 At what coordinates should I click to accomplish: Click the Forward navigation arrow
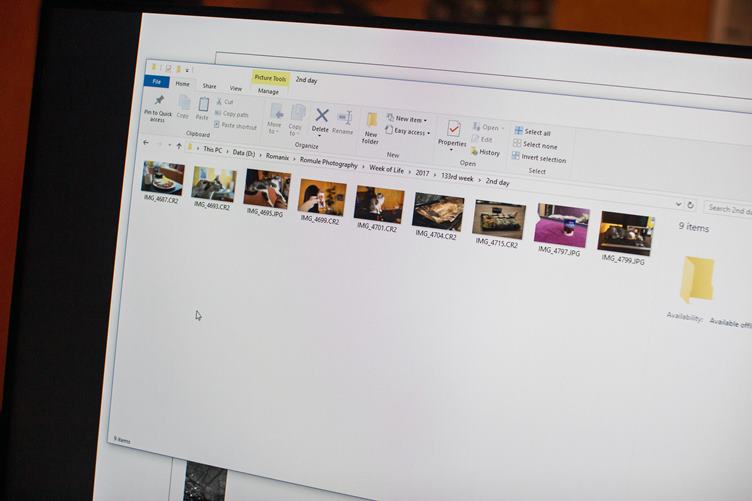pyautogui.click(x=159, y=144)
